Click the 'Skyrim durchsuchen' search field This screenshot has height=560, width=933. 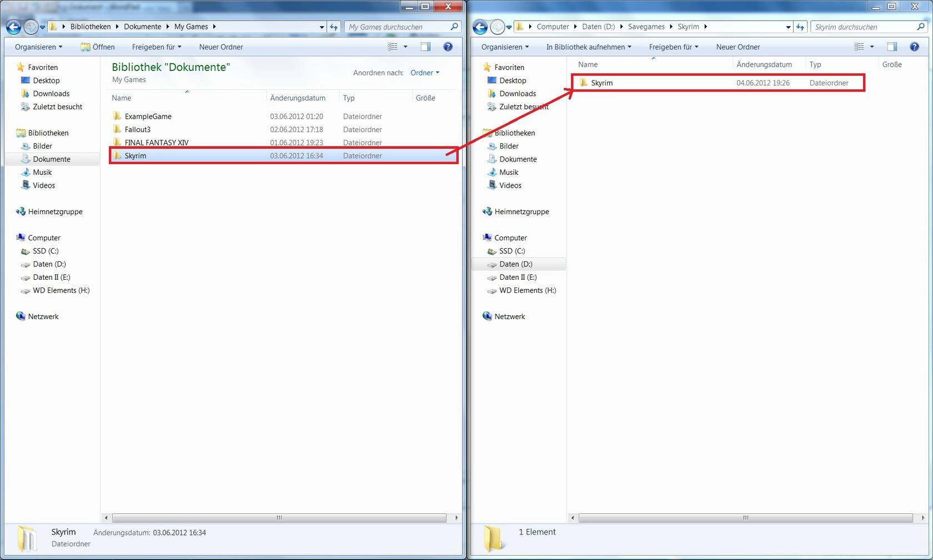point(864,27)
